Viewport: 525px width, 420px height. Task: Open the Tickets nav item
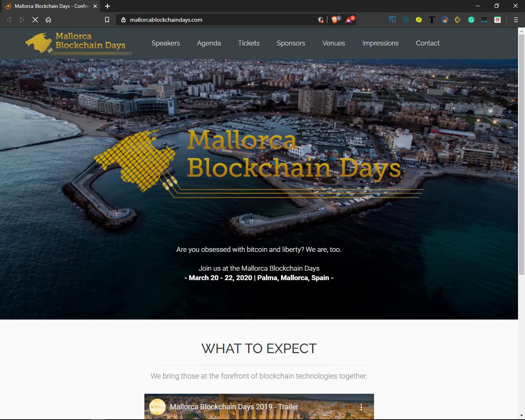tap(249, 43)
